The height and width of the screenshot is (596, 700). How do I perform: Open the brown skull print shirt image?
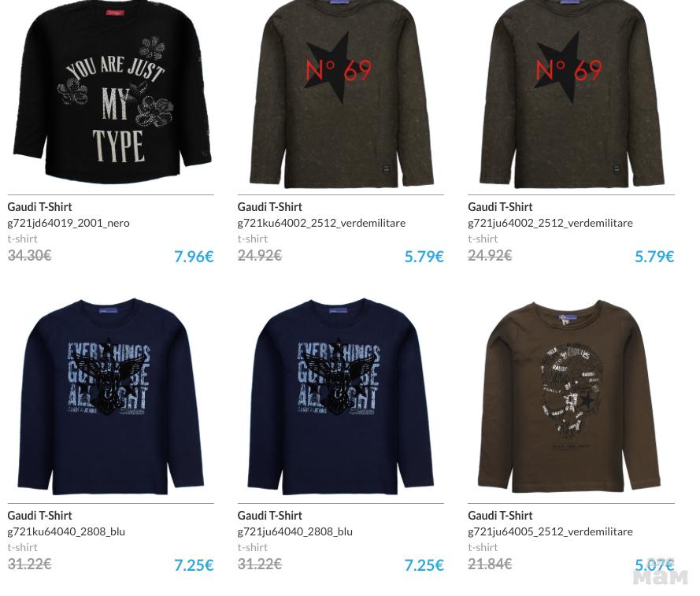click(x=570, y=397)
